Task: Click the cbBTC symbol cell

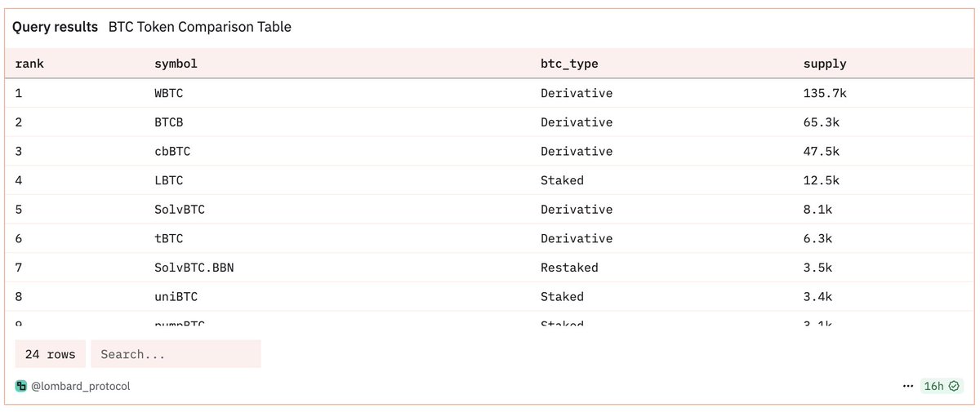Action: [172, 152]
